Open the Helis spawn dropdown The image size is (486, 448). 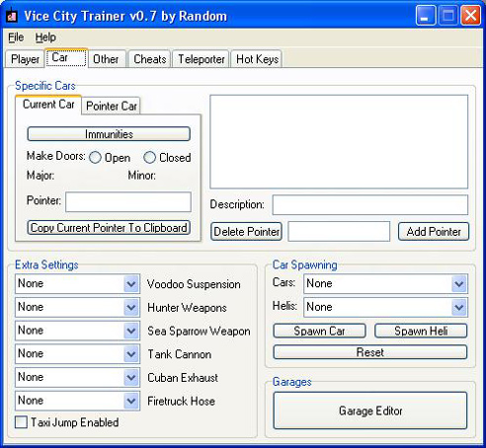coord(385,307)
